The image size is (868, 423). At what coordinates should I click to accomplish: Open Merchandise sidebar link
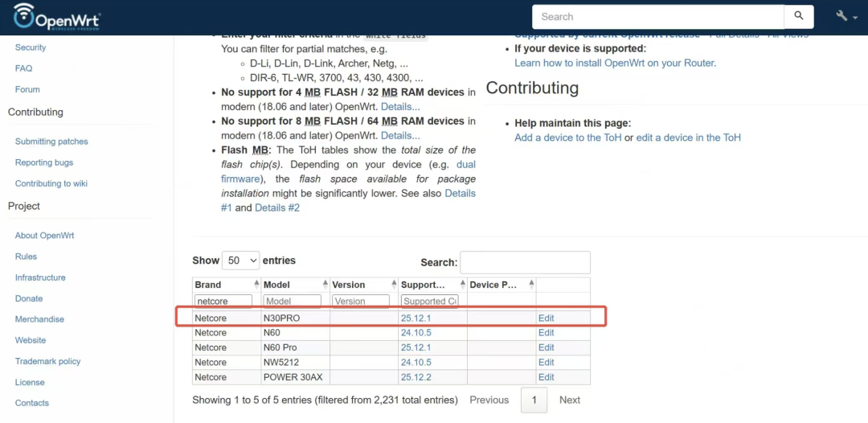[39, 319]
